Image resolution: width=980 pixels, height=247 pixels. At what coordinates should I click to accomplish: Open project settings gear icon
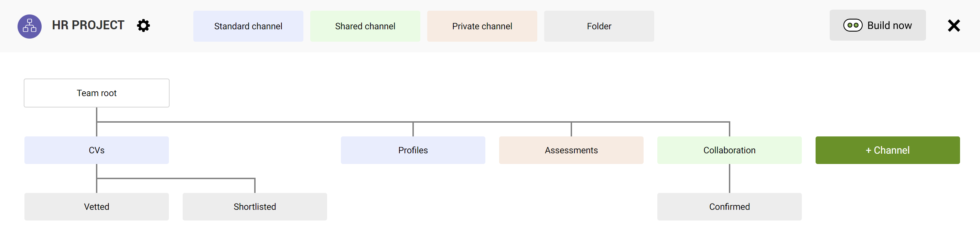tap(143, 26)
